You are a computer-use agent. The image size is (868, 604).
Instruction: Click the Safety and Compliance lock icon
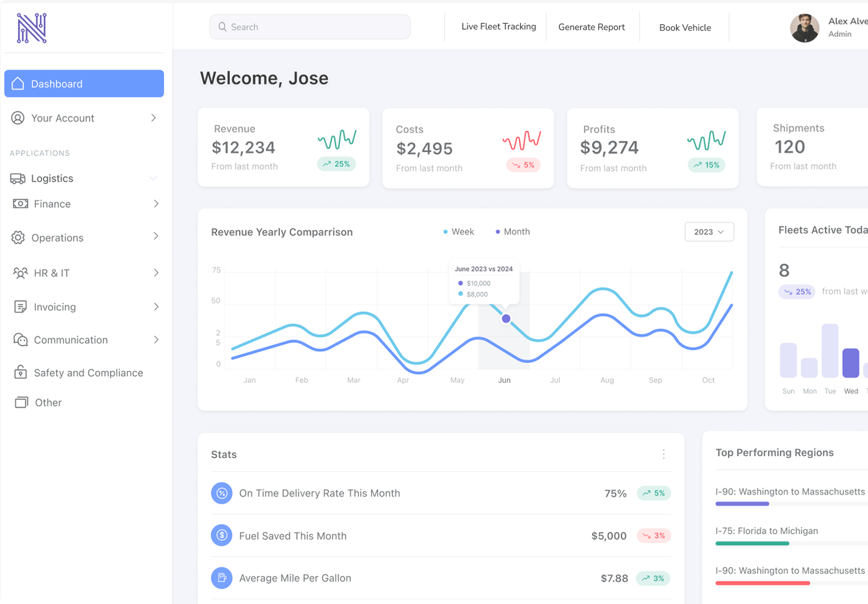(x=21, y=373)
